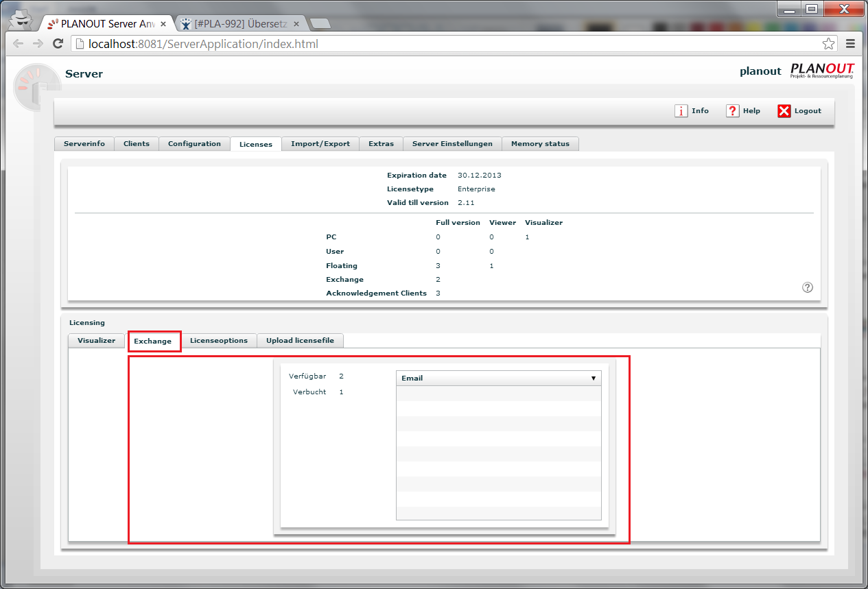Switch to the Serverinfo tab

click(x=84, y=144)
